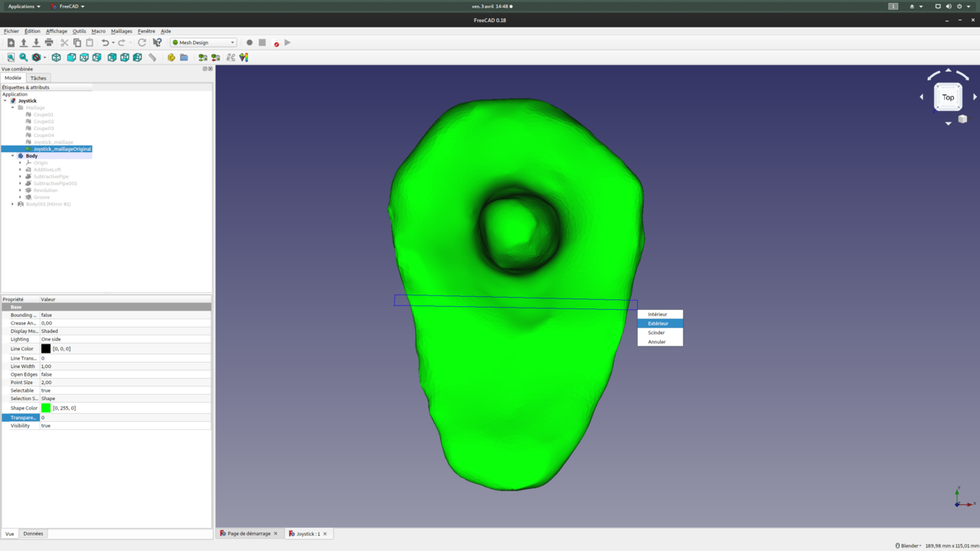Open the macros dialog icon with red mark
980x551 pixels.
pos(275,43)
